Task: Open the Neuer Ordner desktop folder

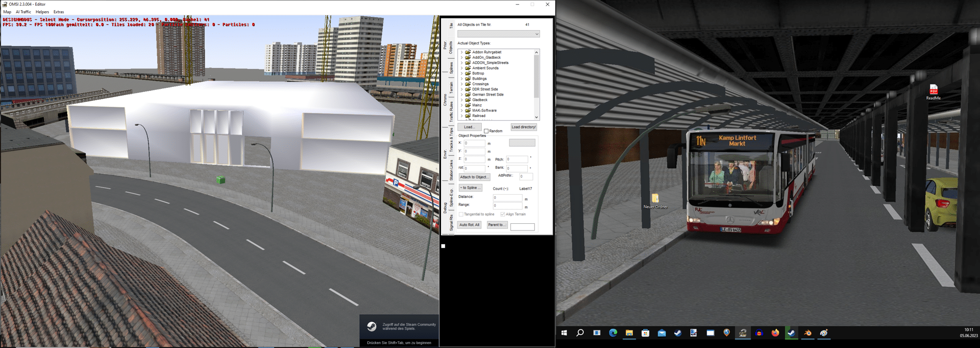Action: click(655, 199)
